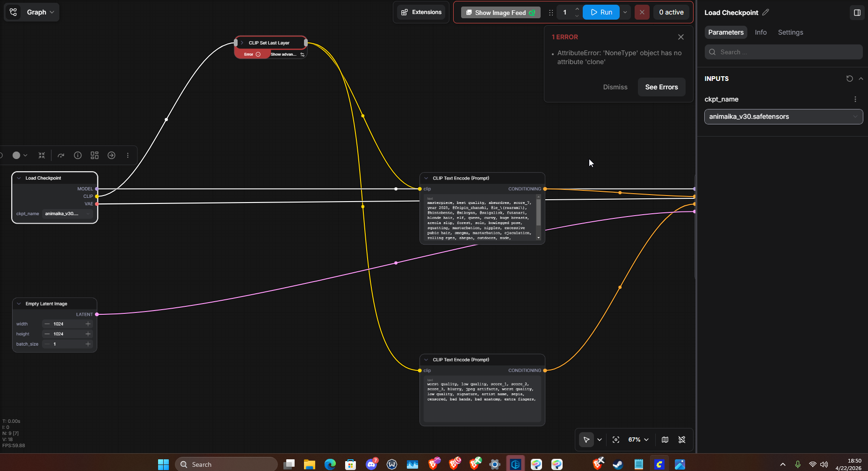The height and width of the screenshot is (471, 868).
Task: Toggle link visibility
Action: [x=682, y=440]
